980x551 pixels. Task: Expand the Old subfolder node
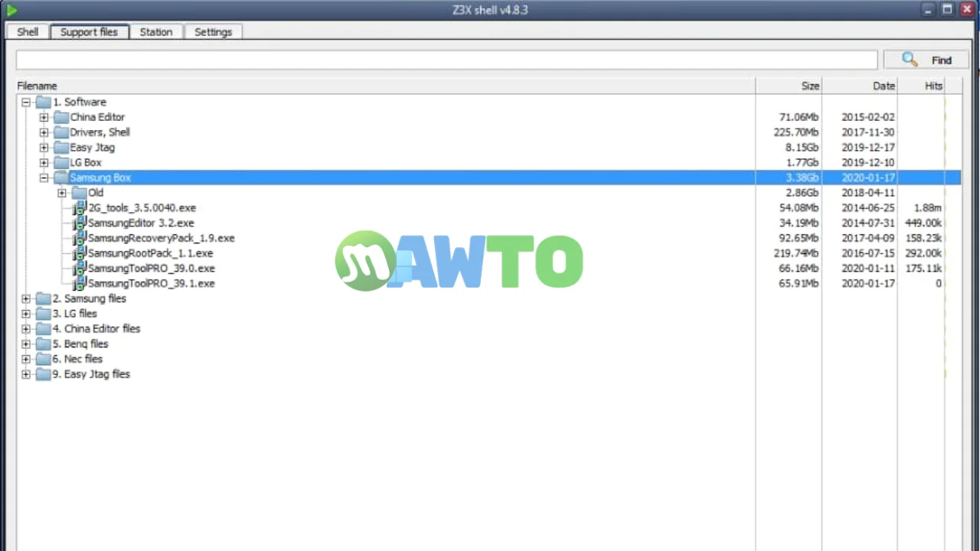62,193
